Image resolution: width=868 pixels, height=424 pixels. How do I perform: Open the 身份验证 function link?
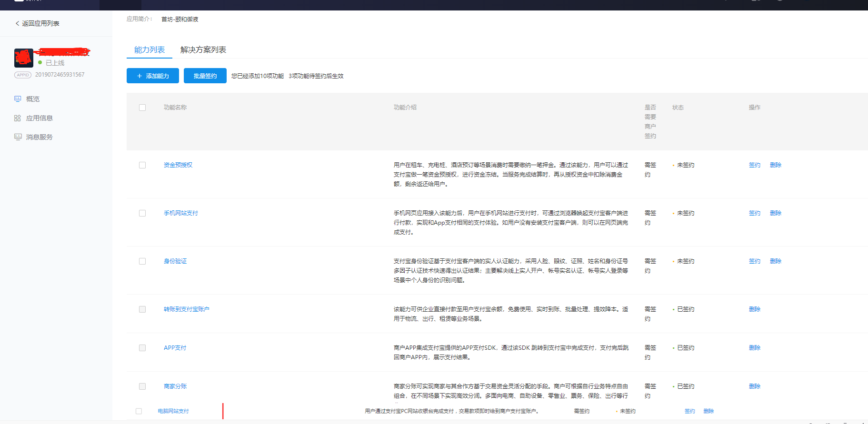175,261
